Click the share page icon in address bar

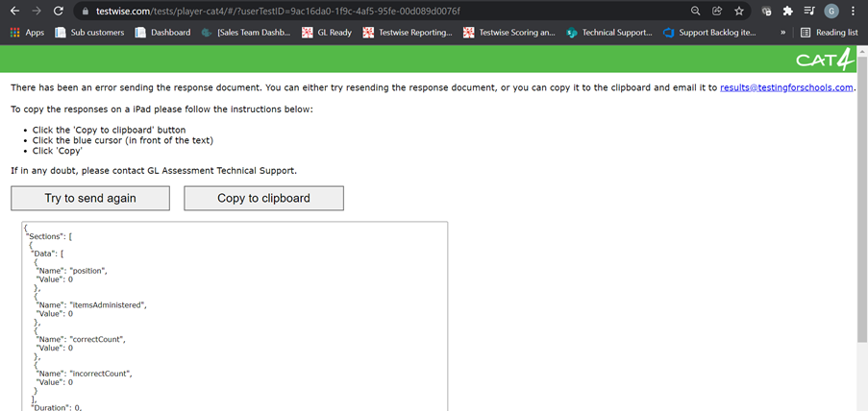pos(717,11)
